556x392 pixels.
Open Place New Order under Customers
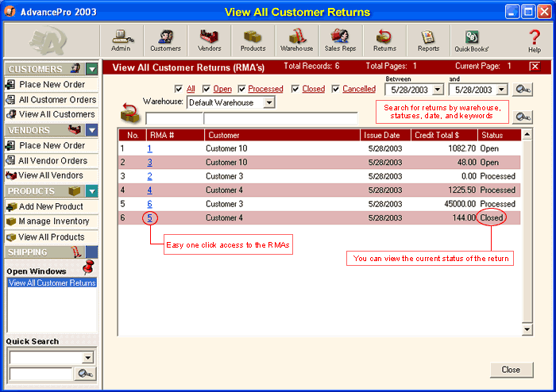pos(51,84)
